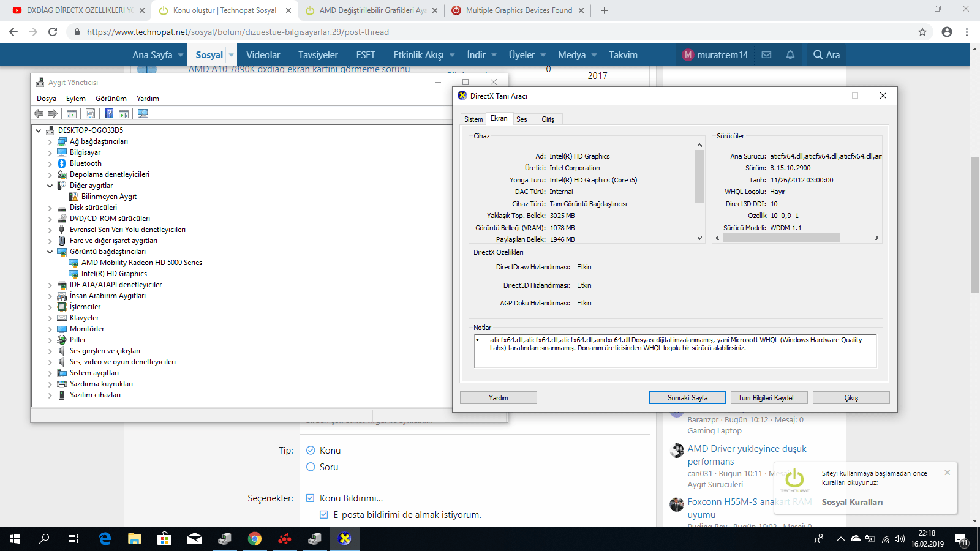Expand the Monitörler tree node
980x551 pixels.
(x=50, y=329)
